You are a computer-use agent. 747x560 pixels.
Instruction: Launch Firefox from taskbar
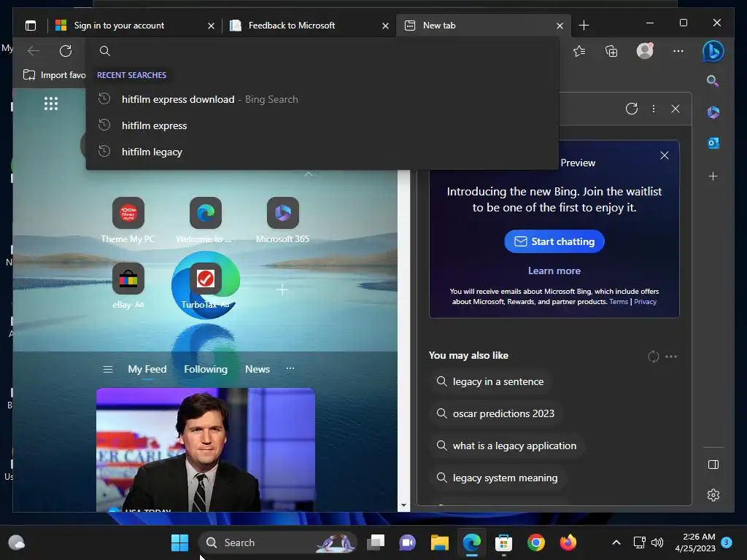tap(568, 542)
